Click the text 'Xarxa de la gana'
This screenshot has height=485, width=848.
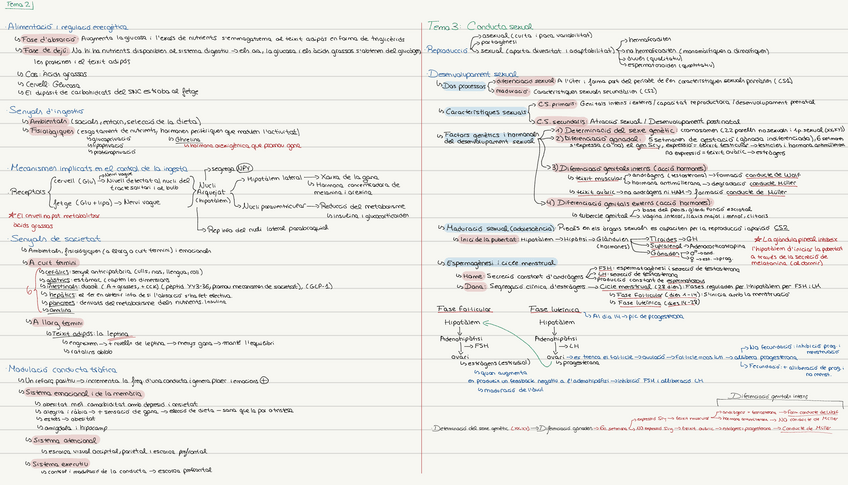pos(349,177)
